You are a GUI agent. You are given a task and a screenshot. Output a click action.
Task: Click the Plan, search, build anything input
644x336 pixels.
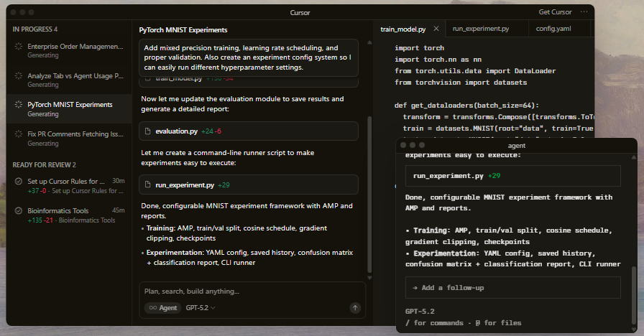(252, 291)
